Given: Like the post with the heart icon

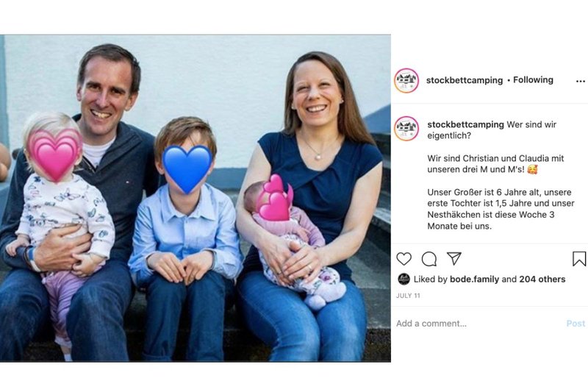Looking at the screenshot, I should (404, 259).
